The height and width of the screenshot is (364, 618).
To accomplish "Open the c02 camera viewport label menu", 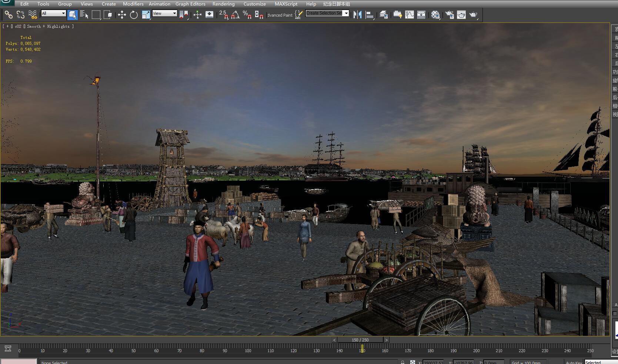I will (x=18, y=26).
